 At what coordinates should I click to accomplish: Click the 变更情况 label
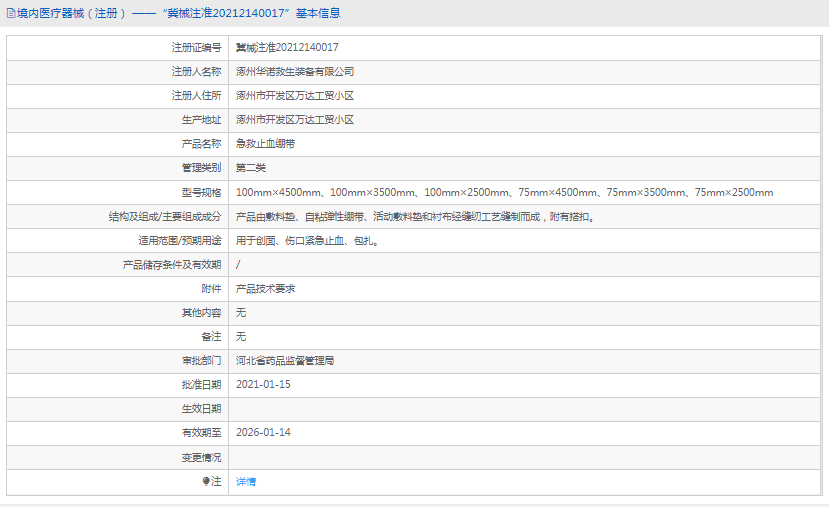tap(201, 458)
